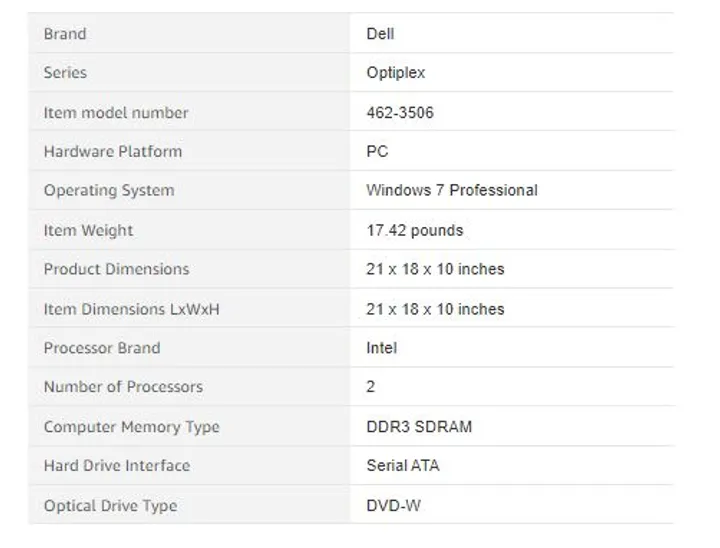The image size is (720, 548).
Task: Select Windows 7 Professional text
Action: click(452, 190)
